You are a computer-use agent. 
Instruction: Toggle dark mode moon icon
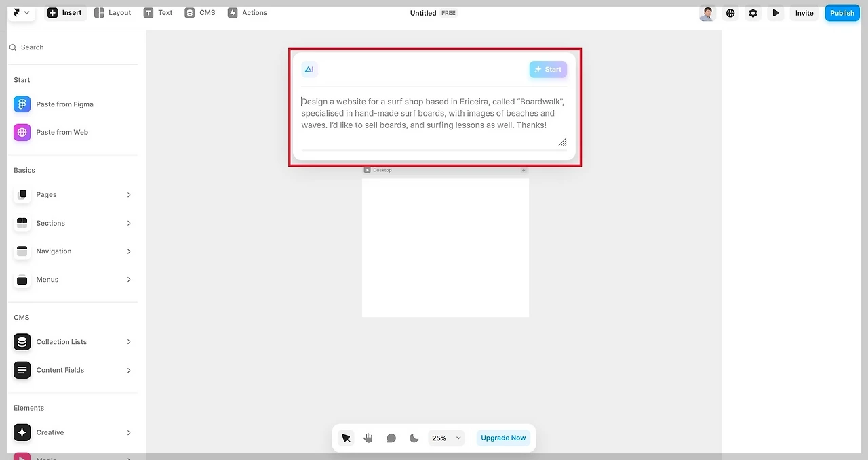tap(414, 438)
